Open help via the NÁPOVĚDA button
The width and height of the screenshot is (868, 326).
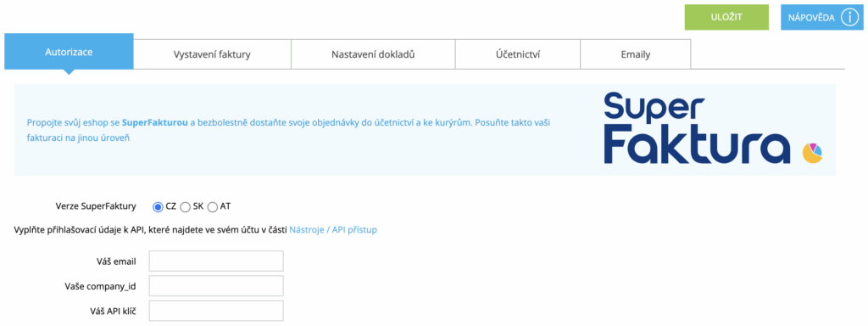(x=821, y=18)
